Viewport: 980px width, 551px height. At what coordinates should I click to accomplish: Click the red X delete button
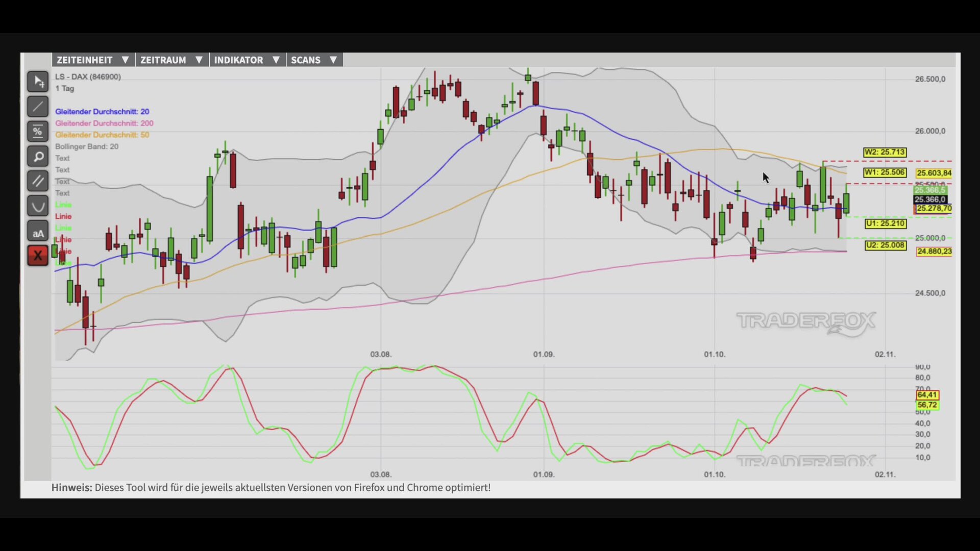point(38,256)
